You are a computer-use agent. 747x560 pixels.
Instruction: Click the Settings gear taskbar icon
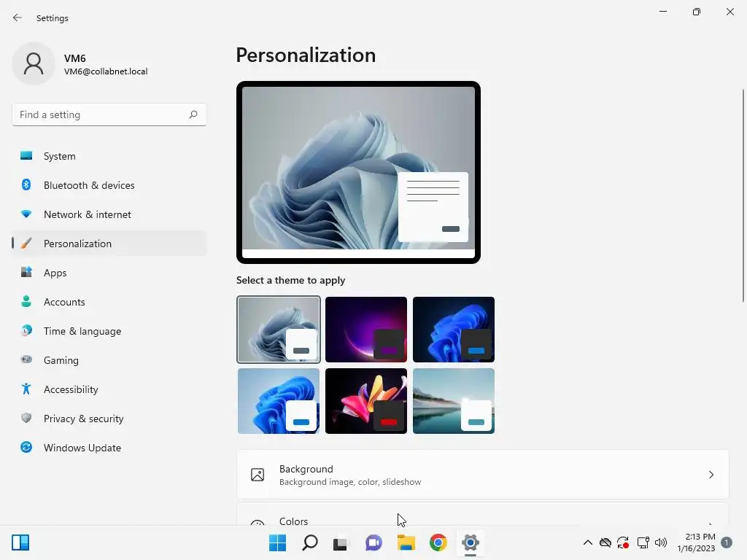click(471, 542)
